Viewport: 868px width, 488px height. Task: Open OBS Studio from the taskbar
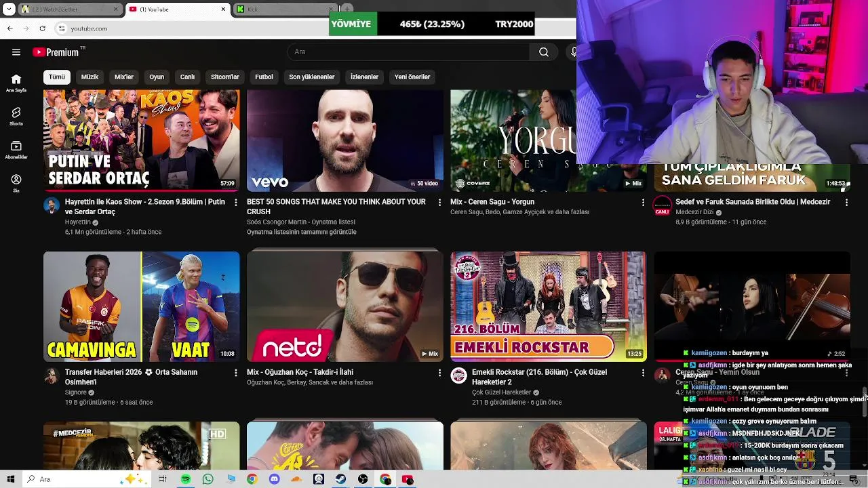(363, 479)
